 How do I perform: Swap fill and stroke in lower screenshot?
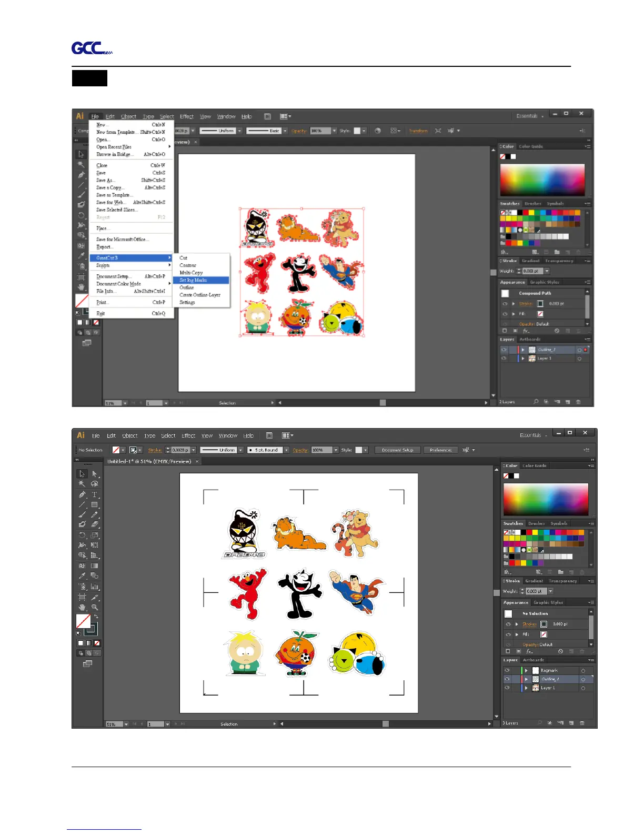(96, 617)
